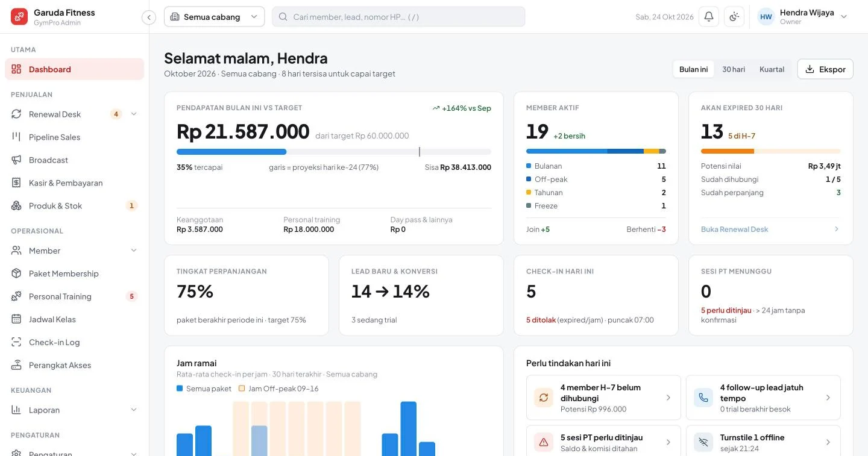Open arrow on 4 member H-7 card
Image resolution: width=868 pixels, height=456 pixels.
tap(668, 398)
